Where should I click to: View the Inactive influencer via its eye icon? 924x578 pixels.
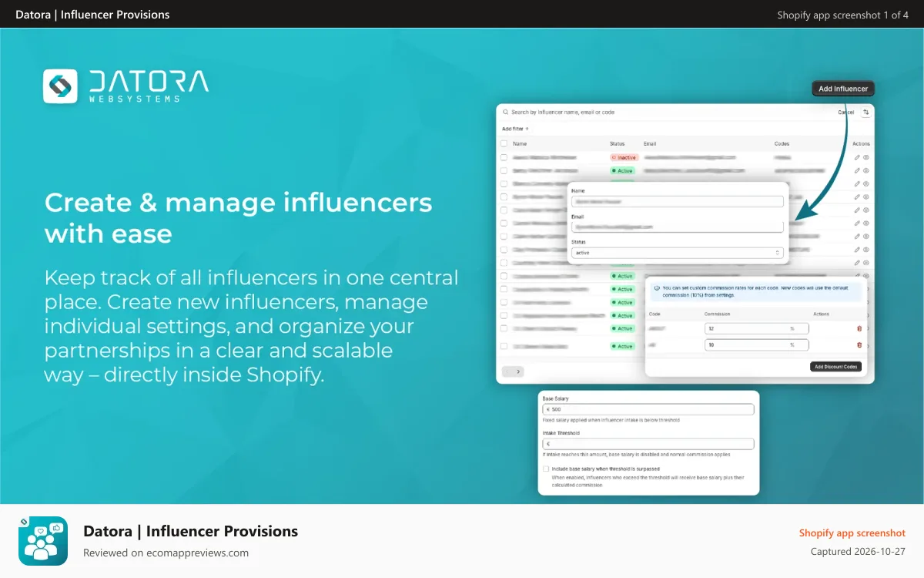coord(866,157)
